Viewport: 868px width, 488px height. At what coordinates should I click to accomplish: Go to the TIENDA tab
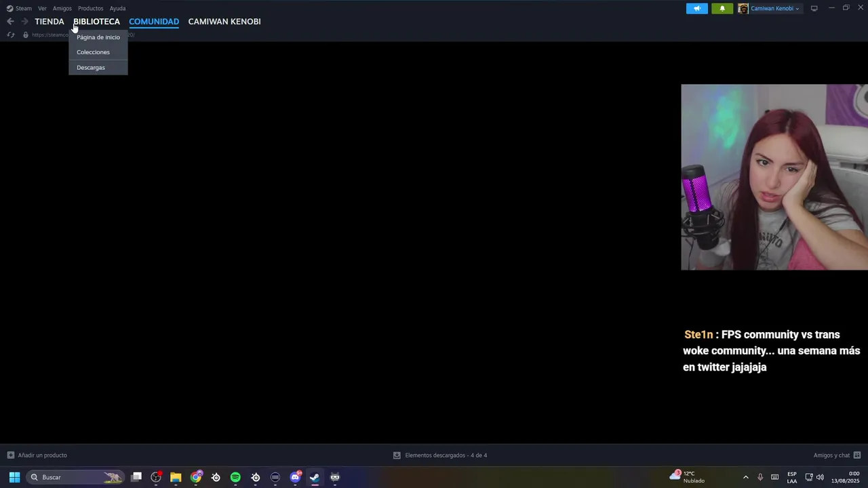(x=50, y=22)
